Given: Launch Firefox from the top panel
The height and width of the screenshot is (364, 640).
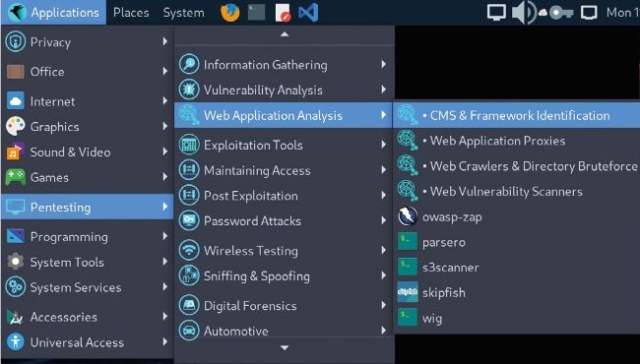Looking at the screenshot, I should point(230,12).
